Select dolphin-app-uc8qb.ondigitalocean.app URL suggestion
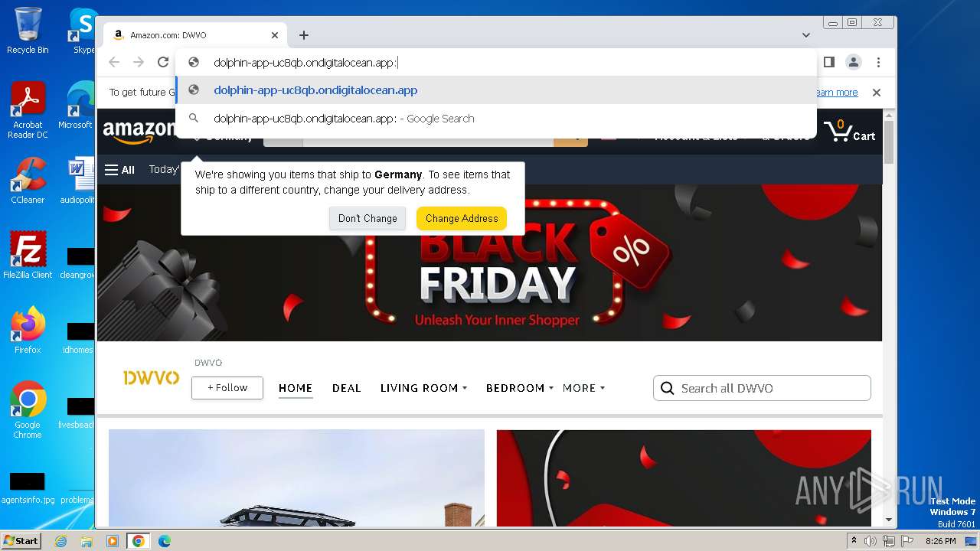980x551 pixels. [x=496, y=90]
